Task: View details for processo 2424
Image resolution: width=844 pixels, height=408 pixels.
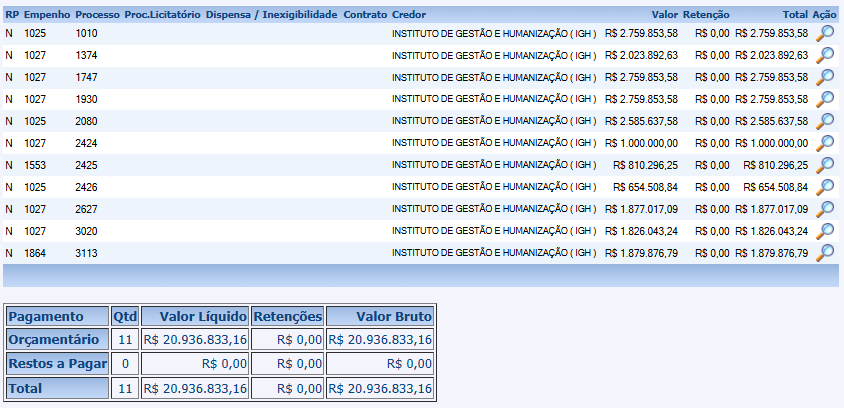Action: 825,143
